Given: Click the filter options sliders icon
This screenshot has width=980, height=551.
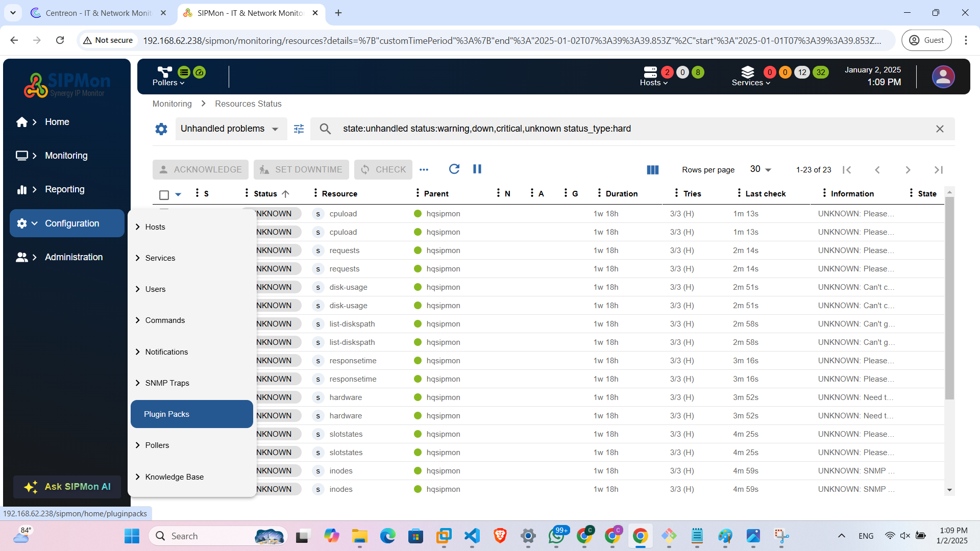Looking at the screenshot, I should [x=299, y=129].
